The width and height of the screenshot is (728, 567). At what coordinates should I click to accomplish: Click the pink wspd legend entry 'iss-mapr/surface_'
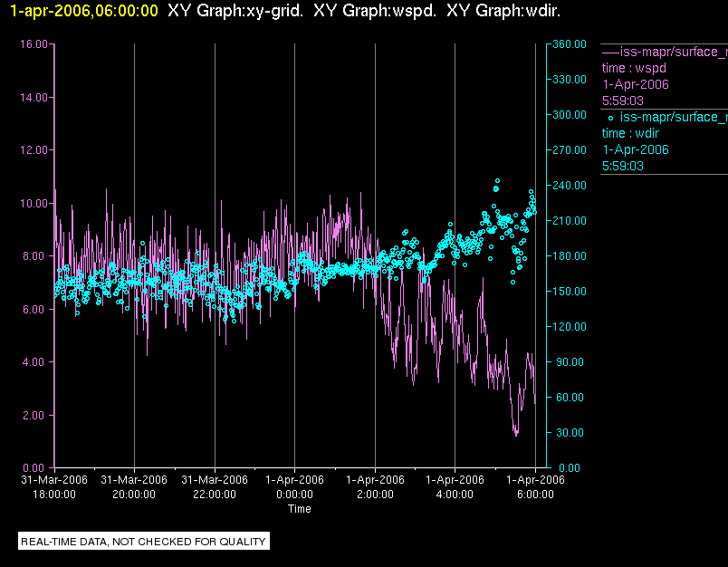674,52
